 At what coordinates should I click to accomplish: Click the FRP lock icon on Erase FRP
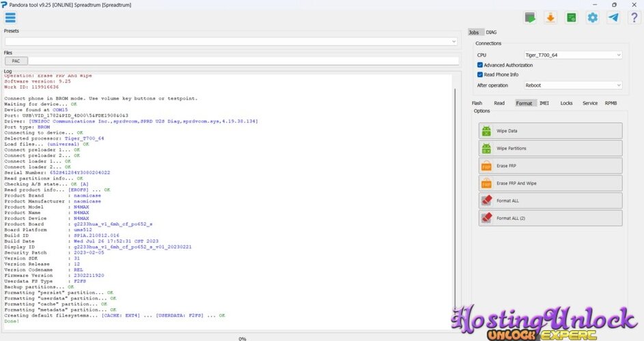486,166
